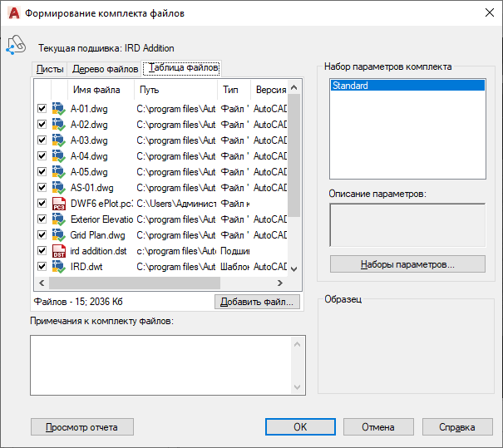The width and height of the screenshot is (503, 448).
Task: Click the A-01.dwg drawing file icon
Action: 58,108
